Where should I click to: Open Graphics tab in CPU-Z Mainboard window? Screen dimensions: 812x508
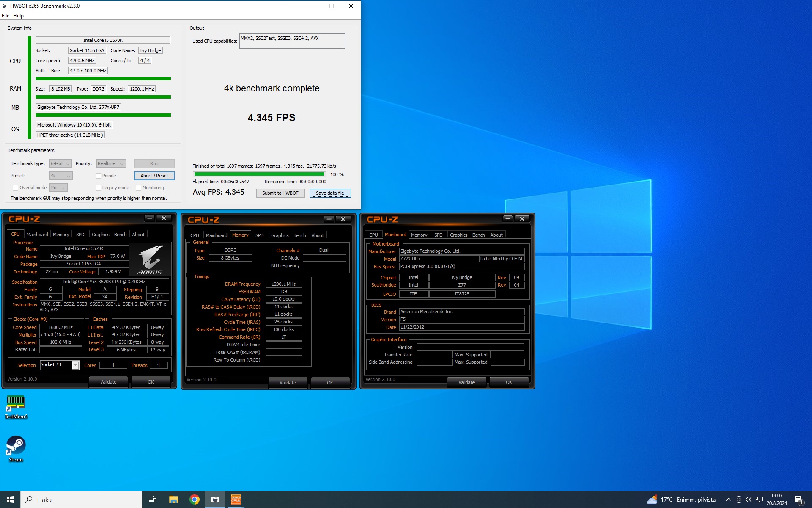[458, 235]
